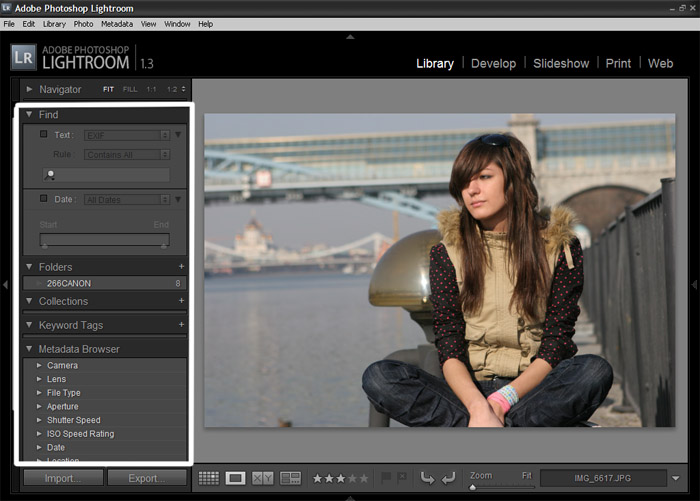This screenshot has height=501, width=700.
Task: Open the Rule 'Contains All' dropdown
Action: pyautogui.click(x=126, y=155)
